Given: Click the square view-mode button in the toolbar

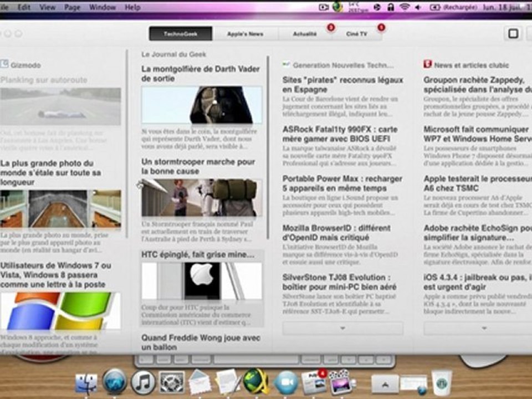Looking at the screenshot, I should coord(513,33).
